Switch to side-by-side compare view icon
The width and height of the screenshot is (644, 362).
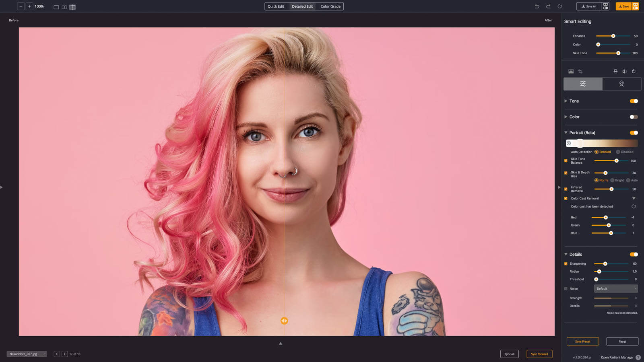(64, 7)
